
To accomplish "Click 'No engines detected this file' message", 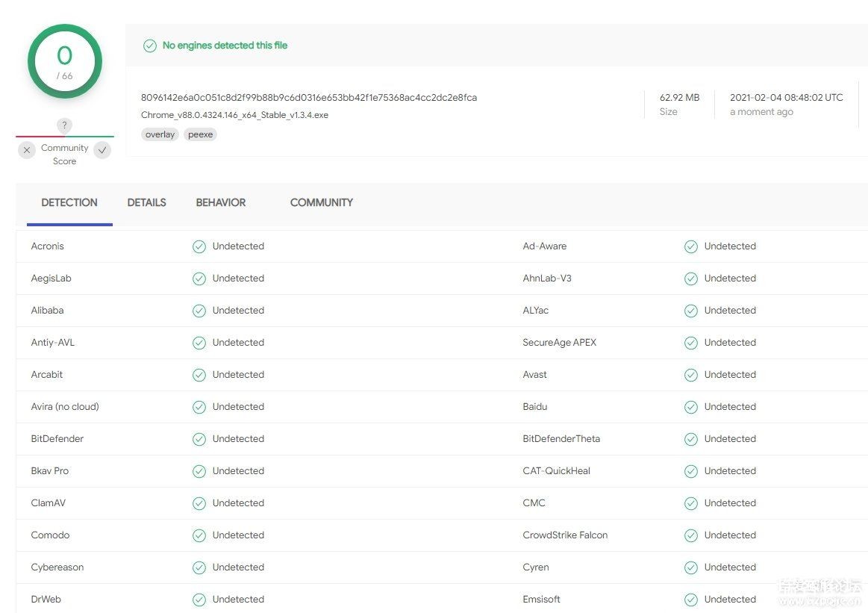I will pyautogui.click(x=225, y=46).
